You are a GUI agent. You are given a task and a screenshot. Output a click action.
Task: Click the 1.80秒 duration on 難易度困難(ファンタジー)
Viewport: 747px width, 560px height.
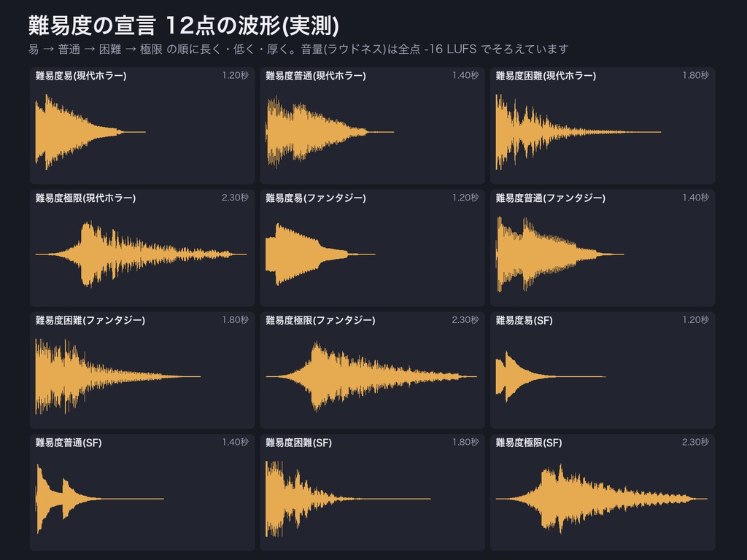pos(236,320)
